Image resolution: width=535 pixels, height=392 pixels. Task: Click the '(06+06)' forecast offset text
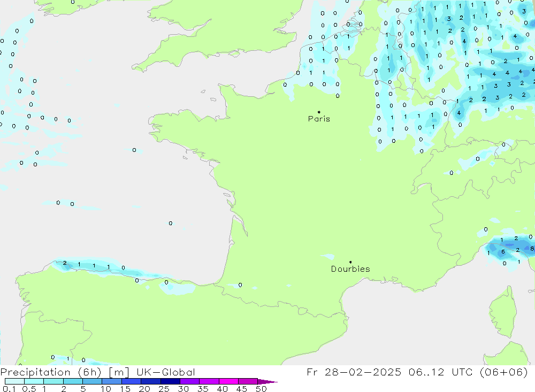[x=503, y=372]
